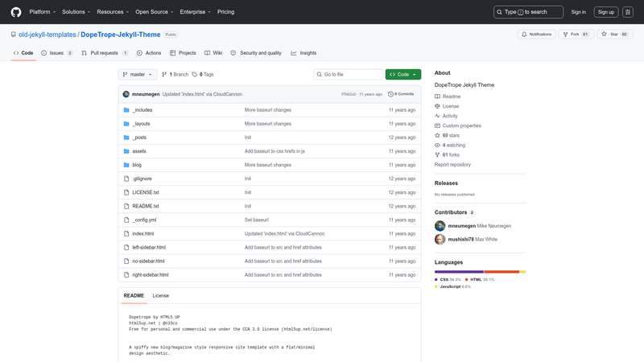Open the master branch selector

138,74
